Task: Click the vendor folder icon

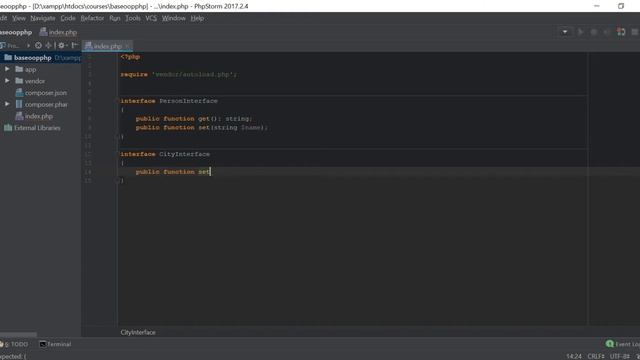Action: 19,81
